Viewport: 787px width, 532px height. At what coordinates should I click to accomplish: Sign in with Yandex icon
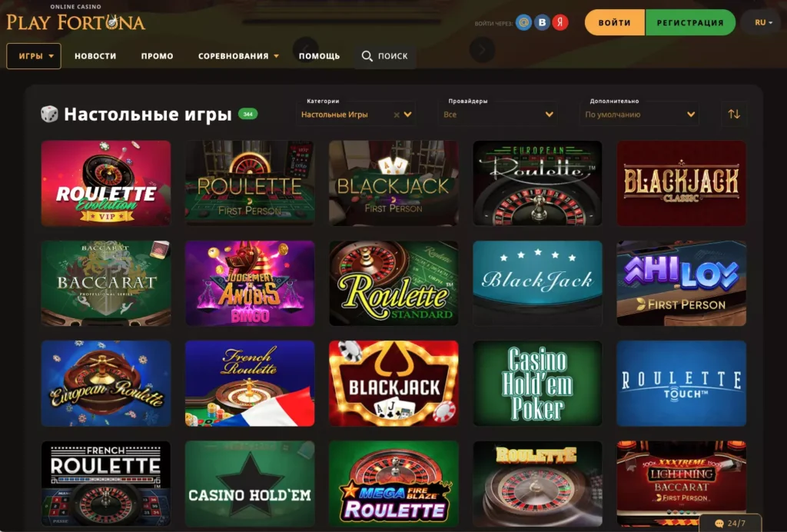click(560, 22)
